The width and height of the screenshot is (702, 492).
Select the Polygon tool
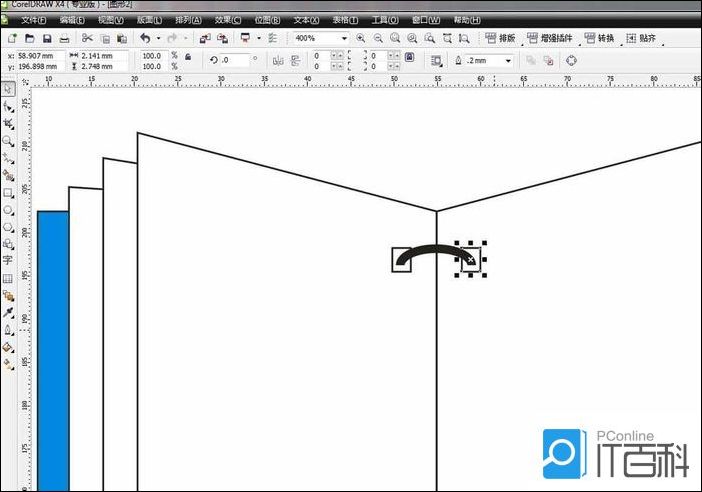pyautogui.click(x=8, y=227)
